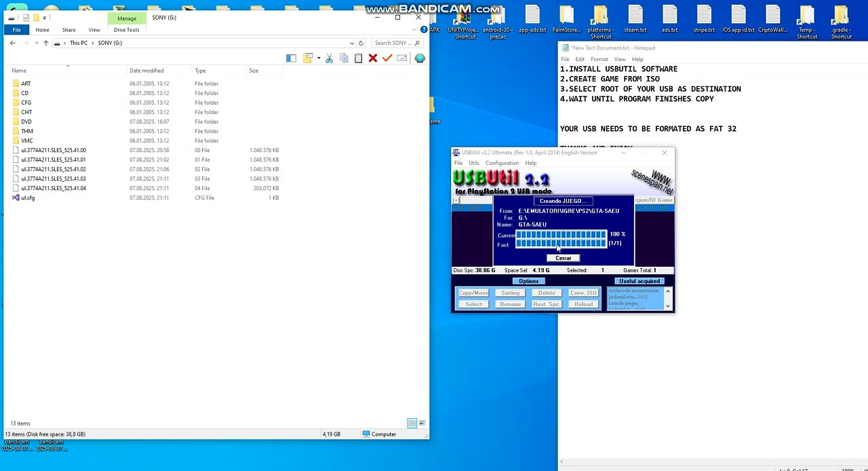The height and width of the screenshot is (471, 868).
Task: Click the New folder icon on the toolbar
Action: pyautogui.click(x=309, y=58)
